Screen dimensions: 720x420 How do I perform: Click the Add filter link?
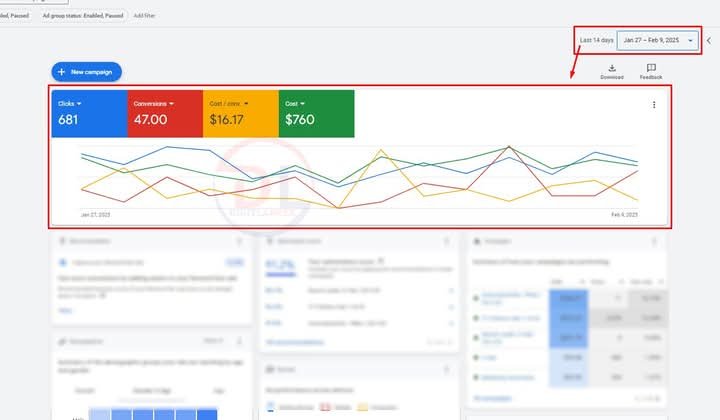point(144,16)
